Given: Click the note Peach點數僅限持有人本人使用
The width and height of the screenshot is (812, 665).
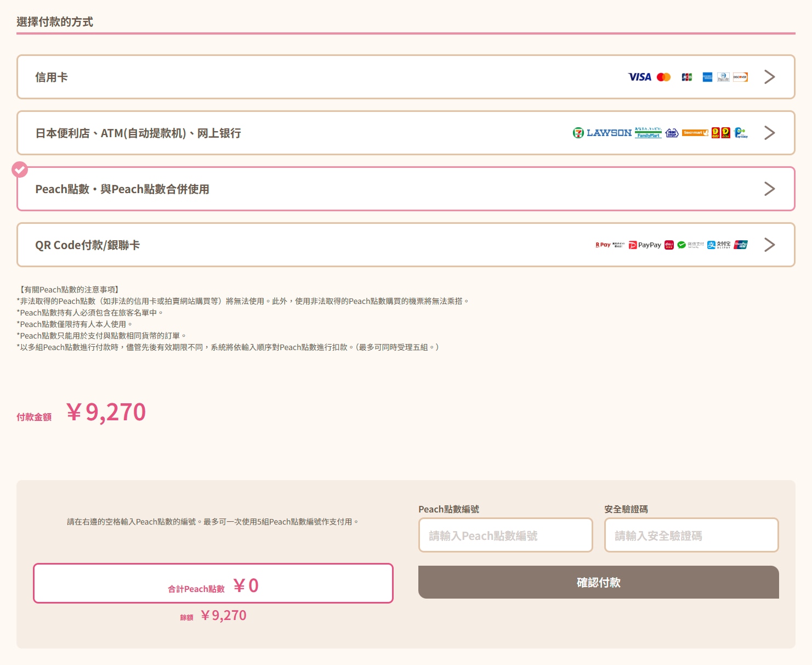Looking at the screenshot, I should click(75, 324).
